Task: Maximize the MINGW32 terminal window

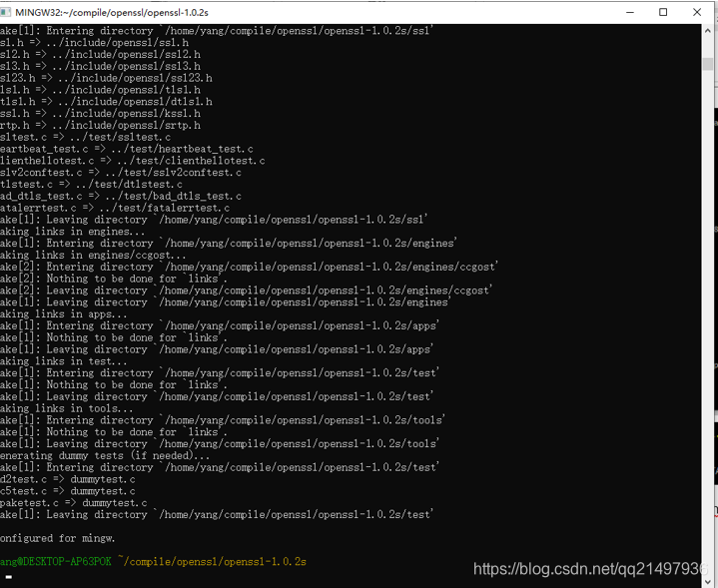Action: pyautogui.click(x=663, y=12)
